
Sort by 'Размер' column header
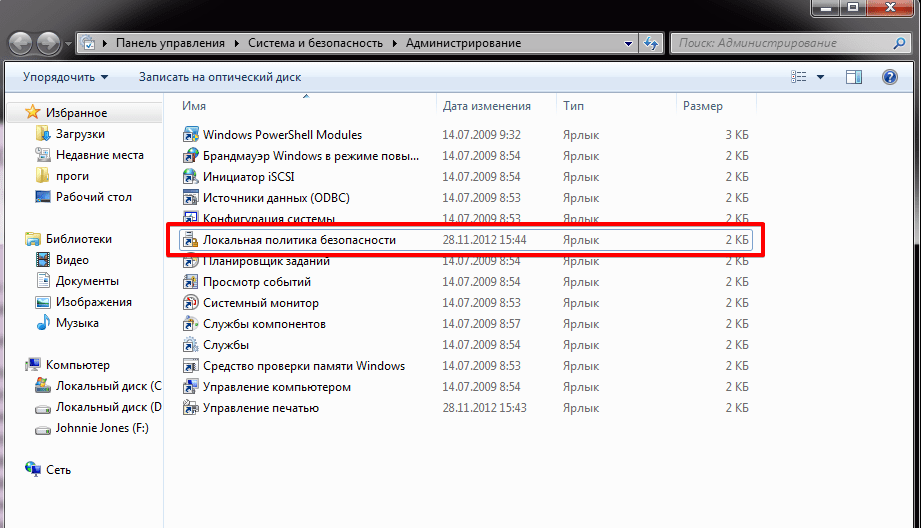(x=702, y=106)
